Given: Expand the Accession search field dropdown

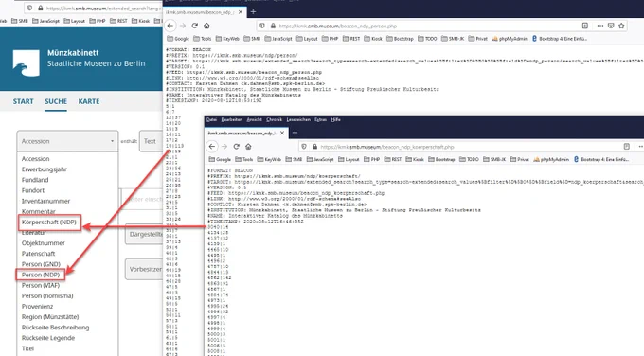Looking at the screenshot, I should [67, 141].
